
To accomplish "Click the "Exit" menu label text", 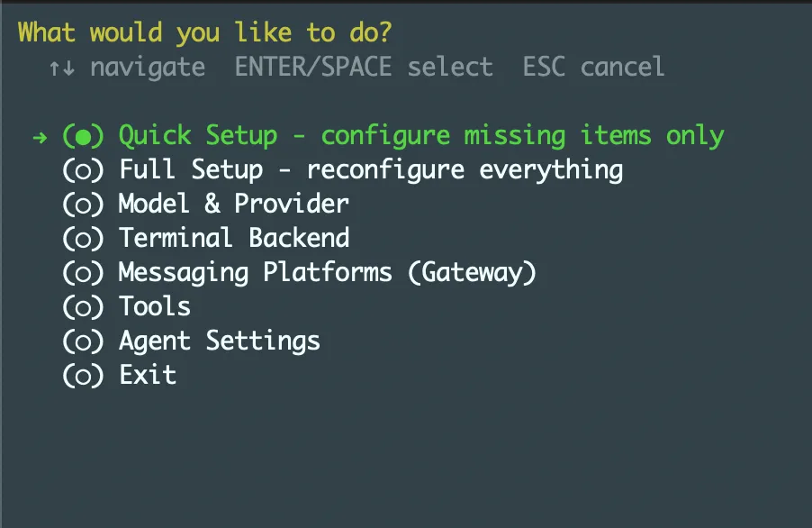I will tap(148, 376).
